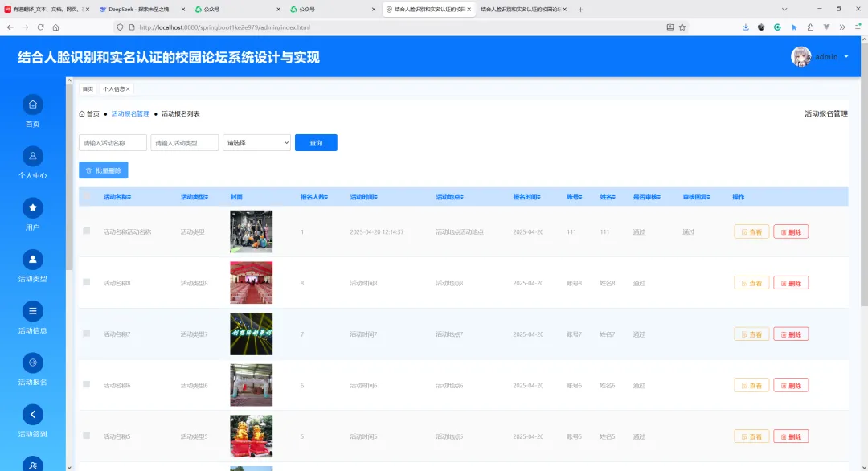868x471 pixels.
Task: Click 删除 in the 活动名称5 row
Action: tap(791, 436)
